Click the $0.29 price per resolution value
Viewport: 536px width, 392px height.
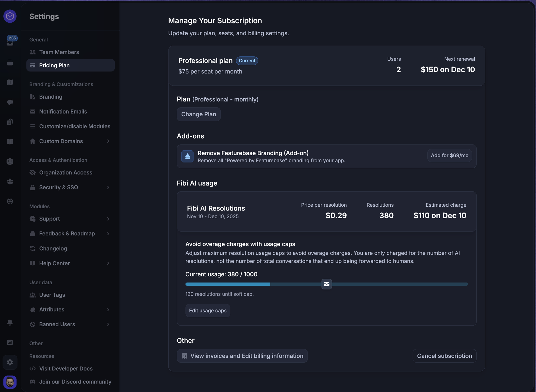pos(336,215)
